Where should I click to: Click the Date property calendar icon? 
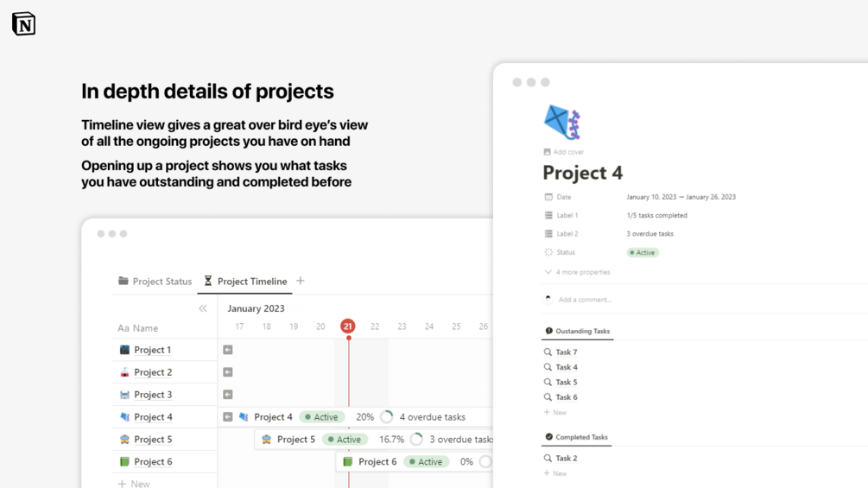click(548, 197)
